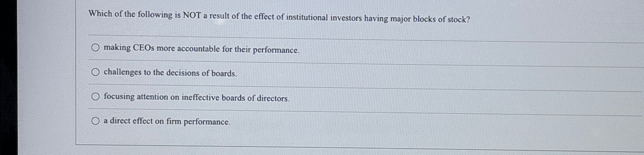Viewport: 644px width, 155px height.
Task: Click the answer text "making CEOs more accountable for their performance"
Action: 201,49
